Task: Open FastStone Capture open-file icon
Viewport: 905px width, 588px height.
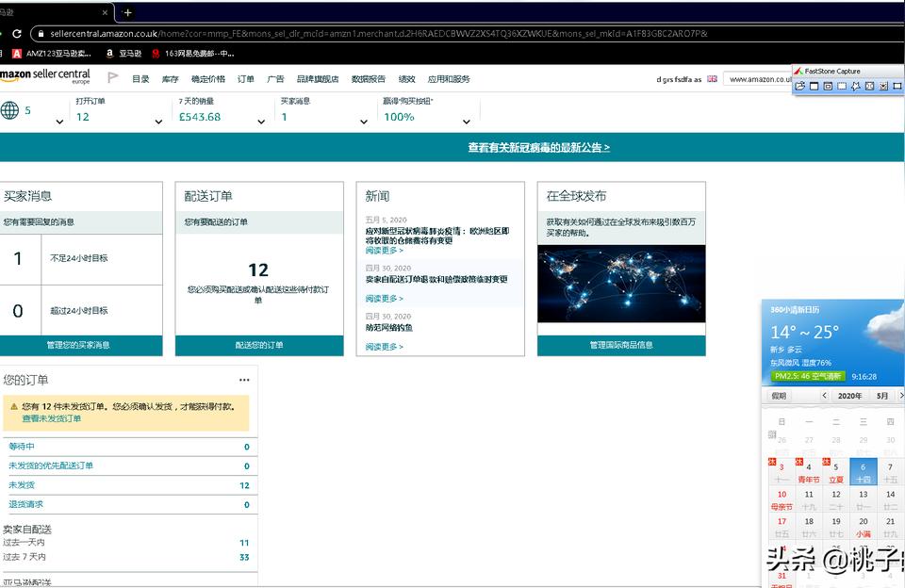Action: (799, 86)
